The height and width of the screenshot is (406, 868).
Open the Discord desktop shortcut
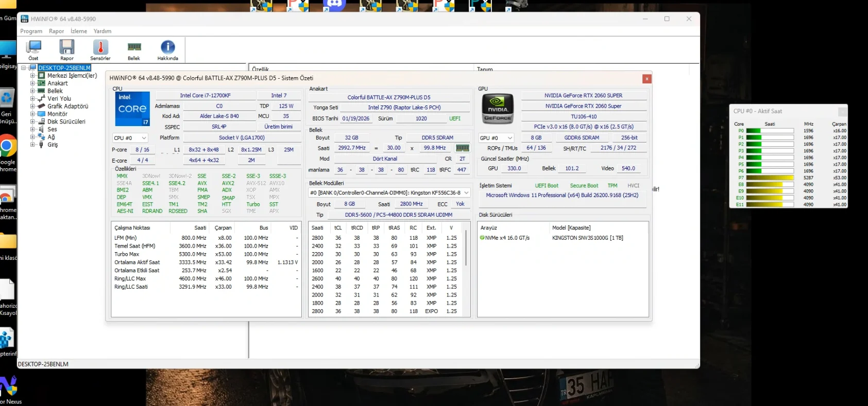[x=334, y=5]
